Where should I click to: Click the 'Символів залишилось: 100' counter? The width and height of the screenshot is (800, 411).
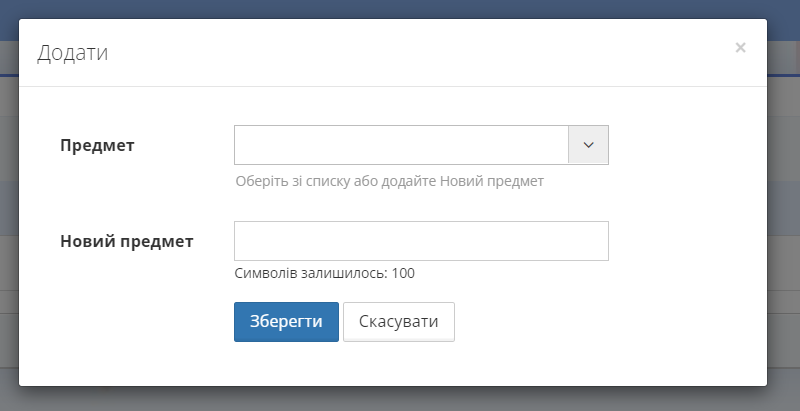[x=324, y=273]
